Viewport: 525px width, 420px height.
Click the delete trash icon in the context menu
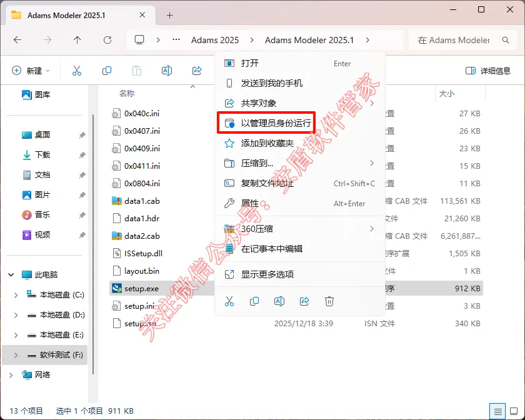329,301
